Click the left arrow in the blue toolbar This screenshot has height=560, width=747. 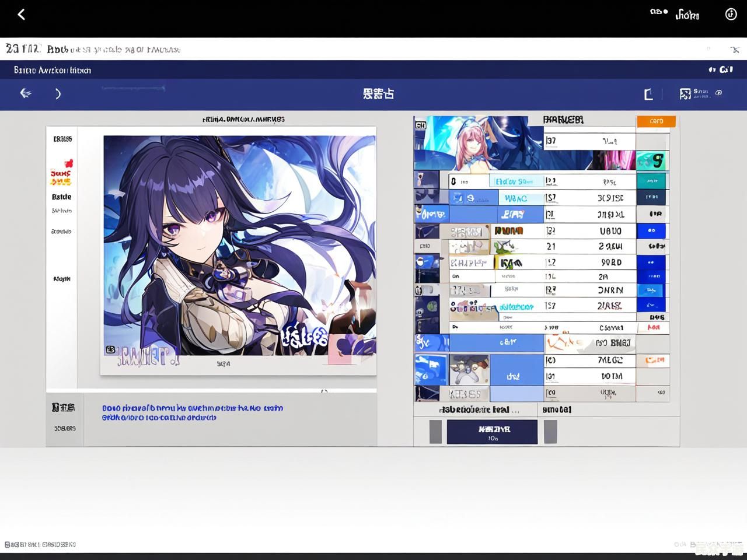point(26,93)
